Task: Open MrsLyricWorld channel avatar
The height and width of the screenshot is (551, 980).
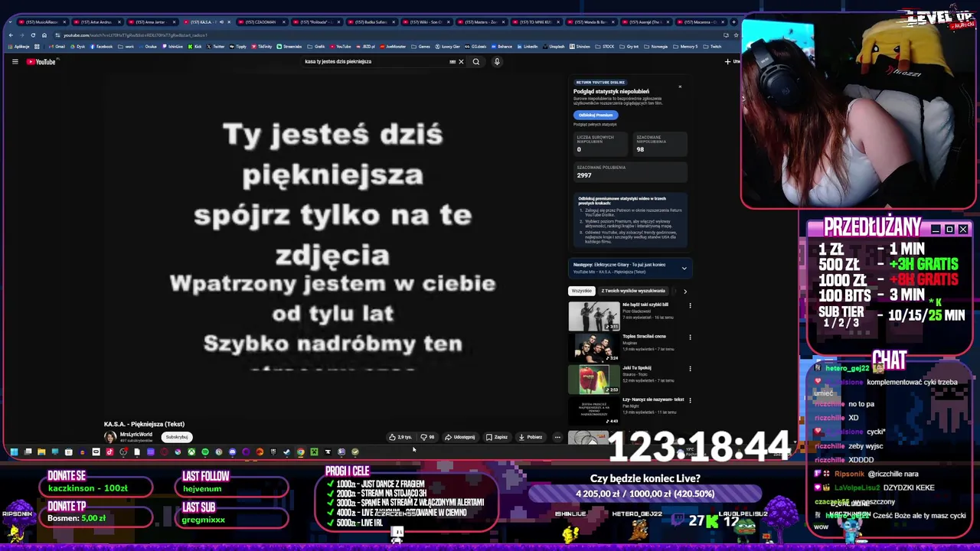Action: pos(110,437)
